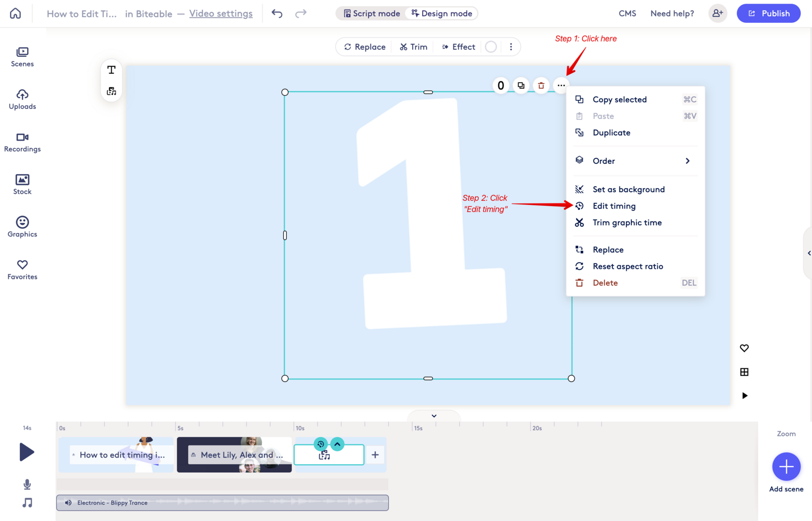Choose Delete from the context menu
This screenshot has height=521, width=812.
[635, 283]
